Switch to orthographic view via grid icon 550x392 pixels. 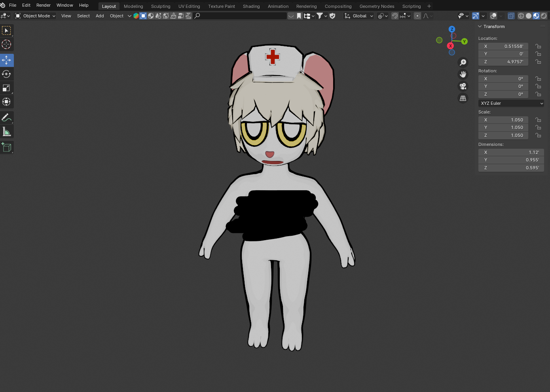(x=463, y=98)
